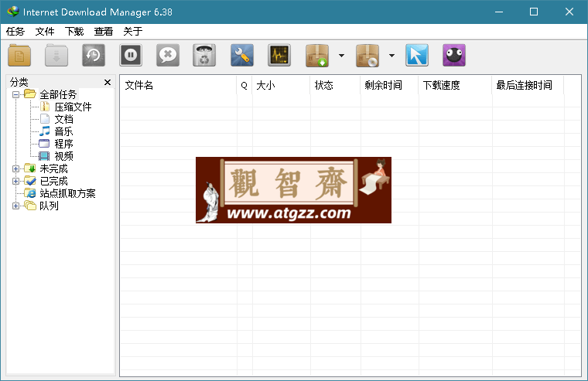
Task: Open the 任务 menu
Action: (15, 32)
